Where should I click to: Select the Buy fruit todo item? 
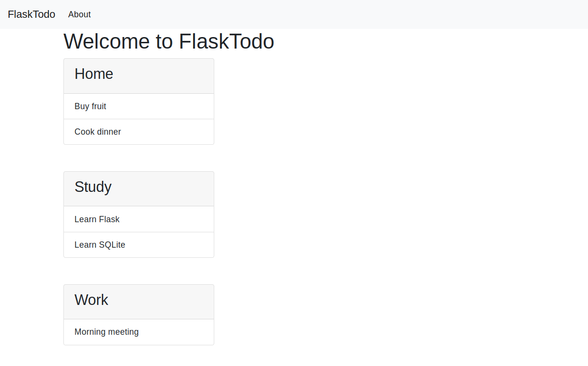click(139, 106)
